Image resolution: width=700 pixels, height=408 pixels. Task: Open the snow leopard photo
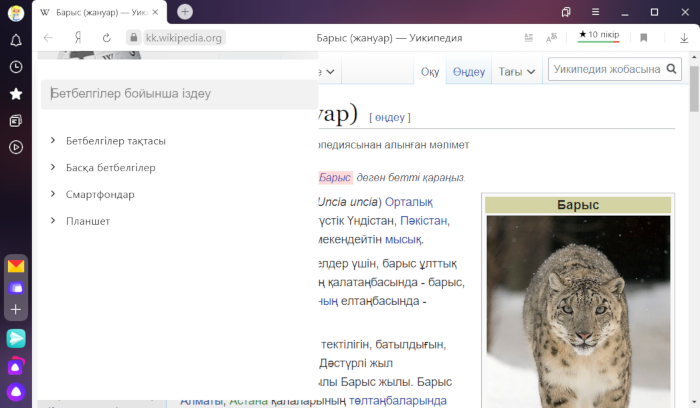[x=578, y=312]
